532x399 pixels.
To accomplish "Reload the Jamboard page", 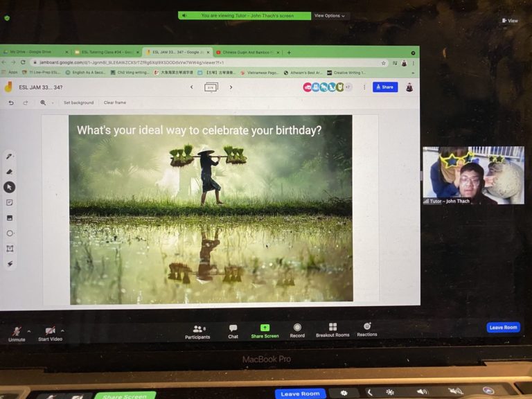I will coord(23,62).
